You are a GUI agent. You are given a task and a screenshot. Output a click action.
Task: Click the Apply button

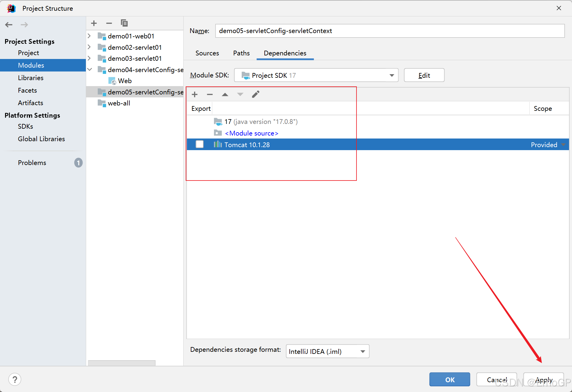pos(544,379)
